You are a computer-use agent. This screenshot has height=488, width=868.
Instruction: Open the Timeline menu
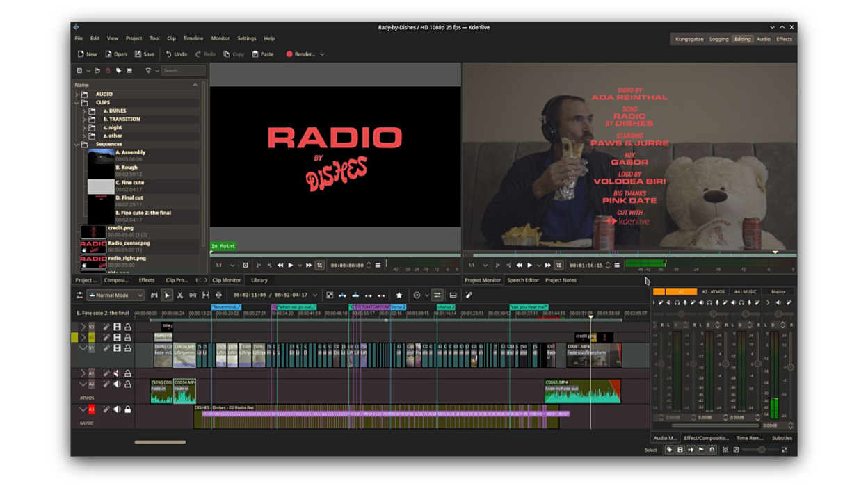[x=193, y=38]
